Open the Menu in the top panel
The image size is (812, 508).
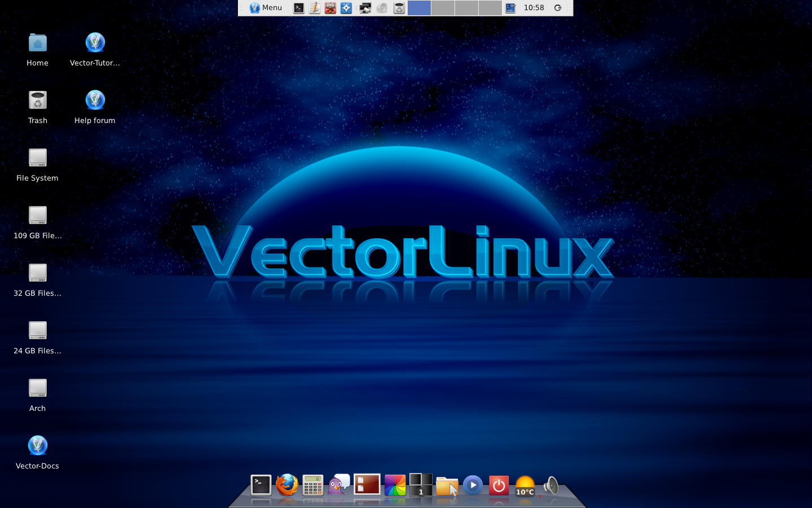click(265, 8)
